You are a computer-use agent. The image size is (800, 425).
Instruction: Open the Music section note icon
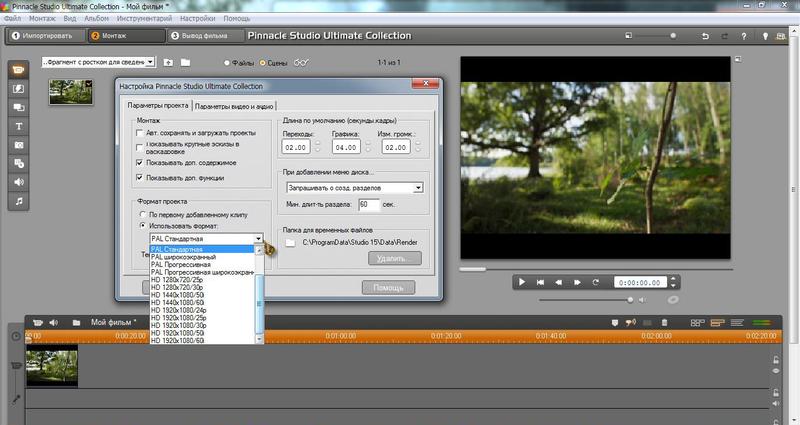coord(18,201)
